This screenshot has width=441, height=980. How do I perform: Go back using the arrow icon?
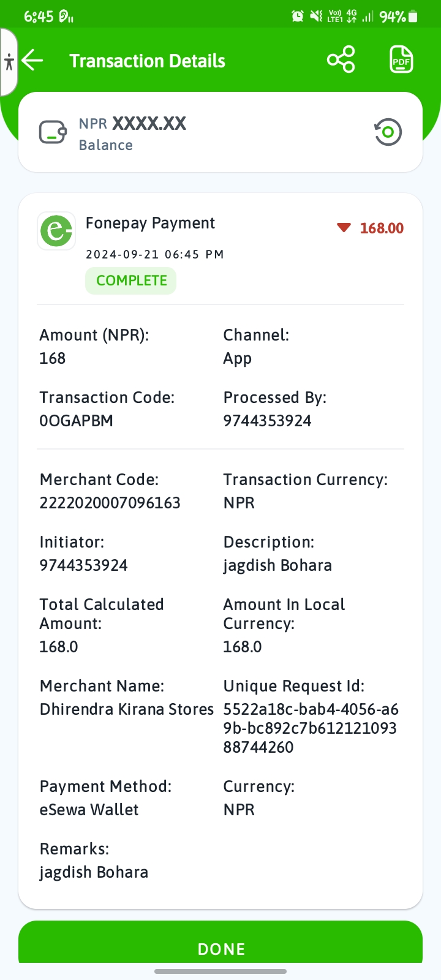click(32, 61)
